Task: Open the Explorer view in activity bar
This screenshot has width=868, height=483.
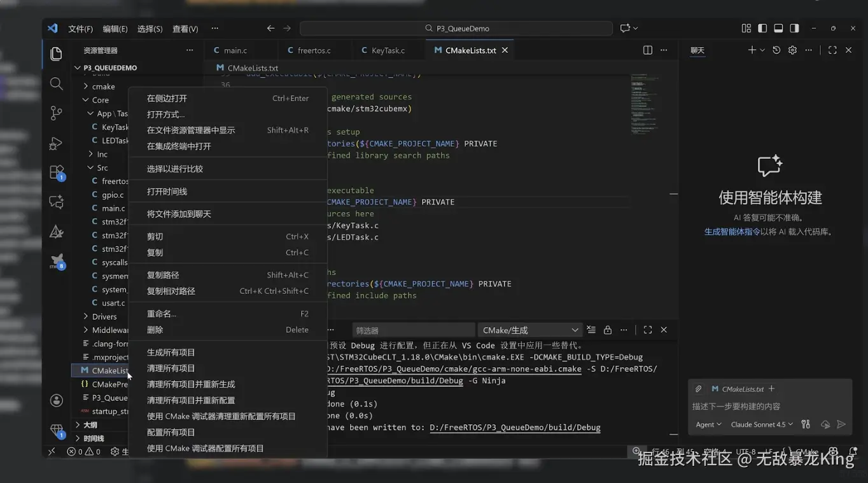Action: click(56, 54)
